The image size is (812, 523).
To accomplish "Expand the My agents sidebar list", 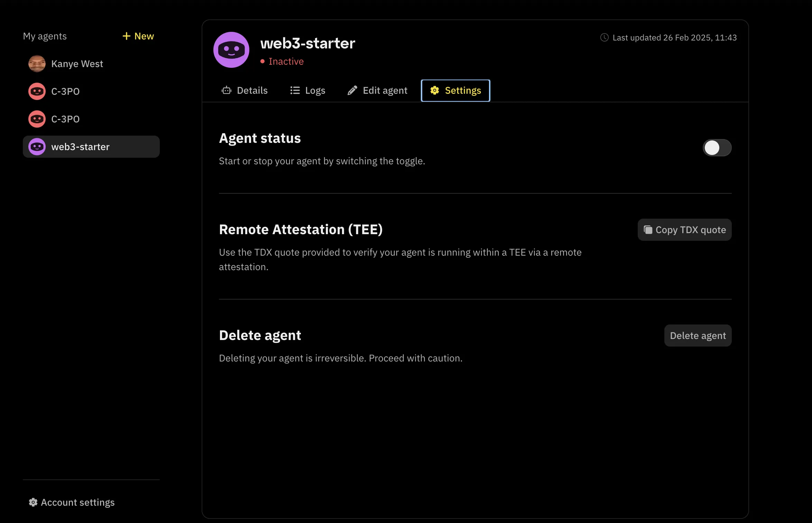I will (45, 36).
